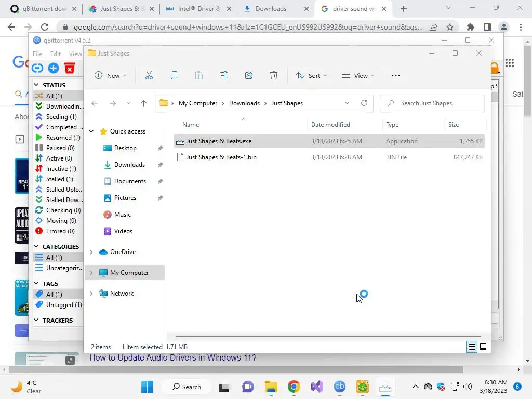Click the Chrome address bar URL
Viewport: 532px width, 399px height.
point(248,27)
